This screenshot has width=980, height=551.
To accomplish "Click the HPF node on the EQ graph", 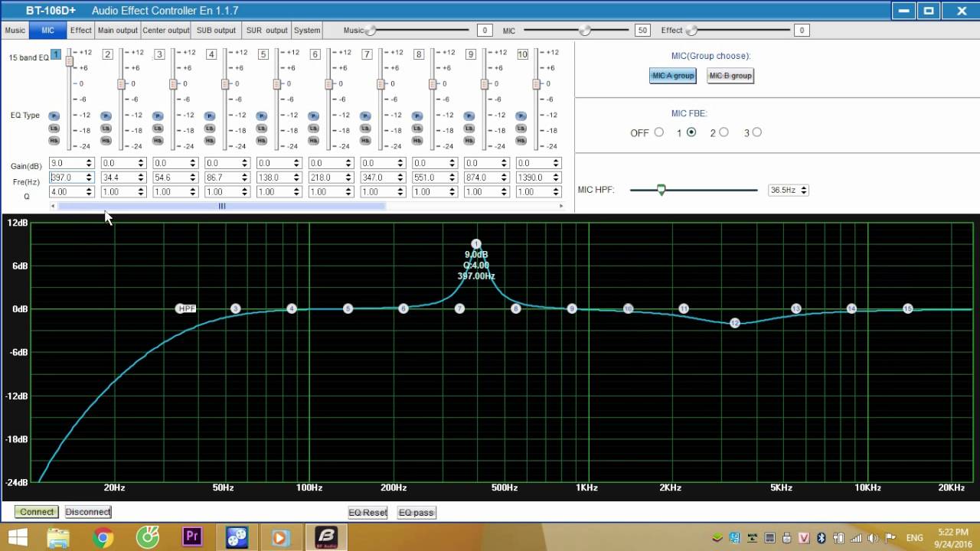I will [x=186, y=308].
